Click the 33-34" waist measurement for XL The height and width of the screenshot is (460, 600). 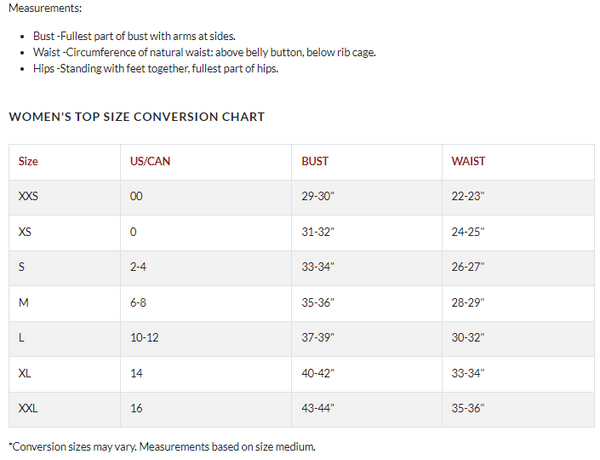[x=468, y=373]
